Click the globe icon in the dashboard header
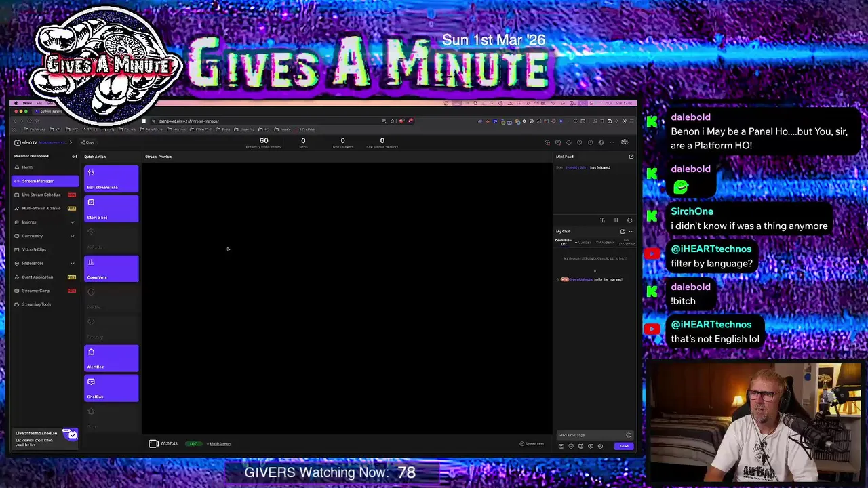Screen dimensions: 868x488 coord(601,142)
